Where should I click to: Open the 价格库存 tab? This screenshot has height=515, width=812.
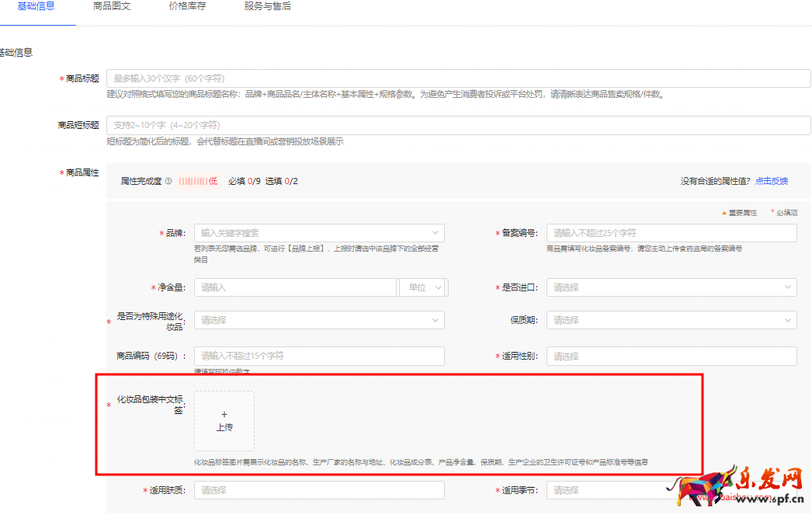(187, 6)
